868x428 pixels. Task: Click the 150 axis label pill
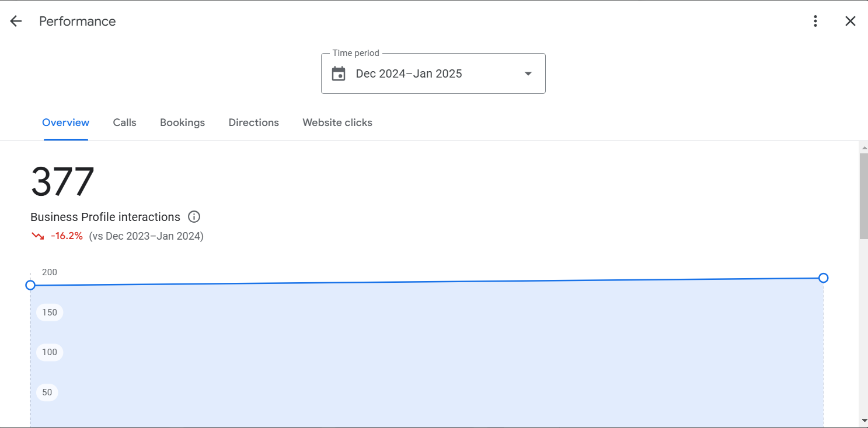tap(50, 313)
